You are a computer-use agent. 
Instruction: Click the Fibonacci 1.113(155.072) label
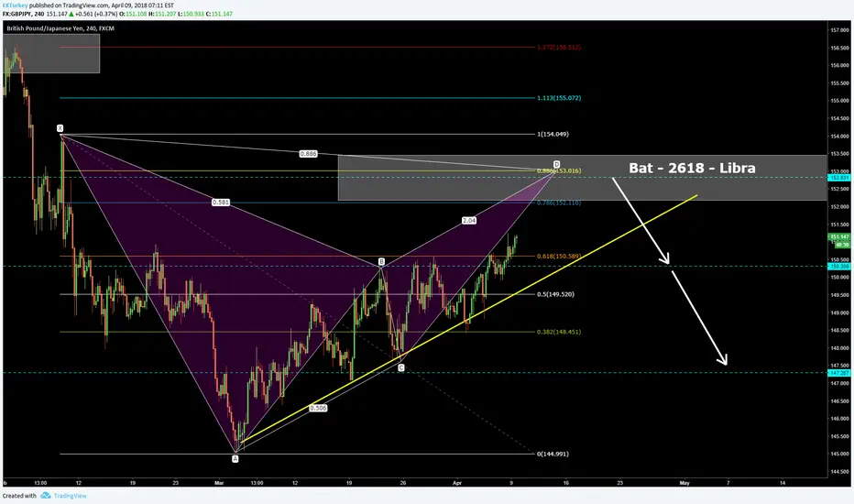coord(559,98)
